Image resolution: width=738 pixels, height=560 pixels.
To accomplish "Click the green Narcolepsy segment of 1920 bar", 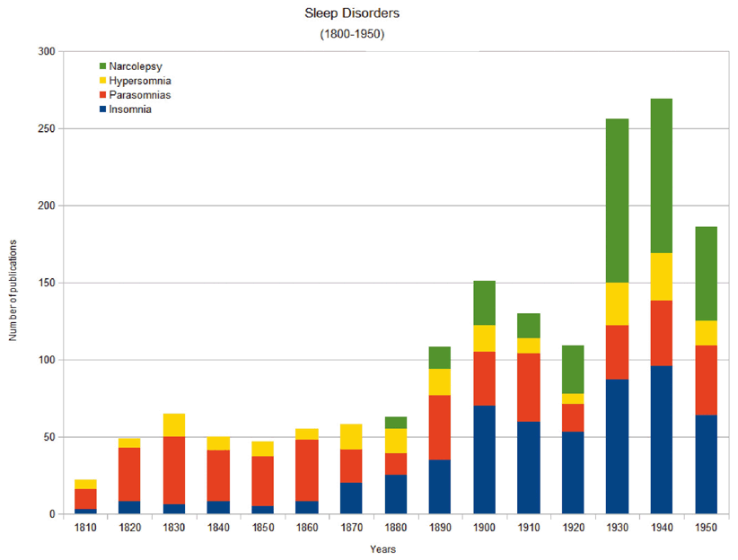I will pyautogui.click(x=573, y=369).
